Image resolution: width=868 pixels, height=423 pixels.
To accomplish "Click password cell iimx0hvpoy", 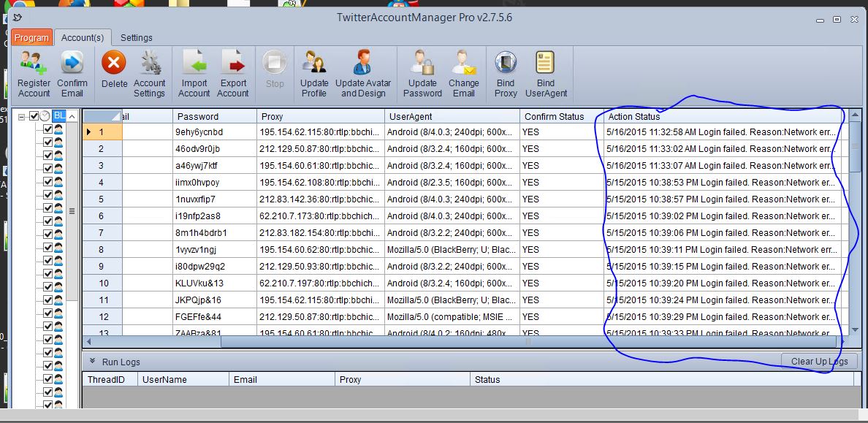I will point(215,182).
